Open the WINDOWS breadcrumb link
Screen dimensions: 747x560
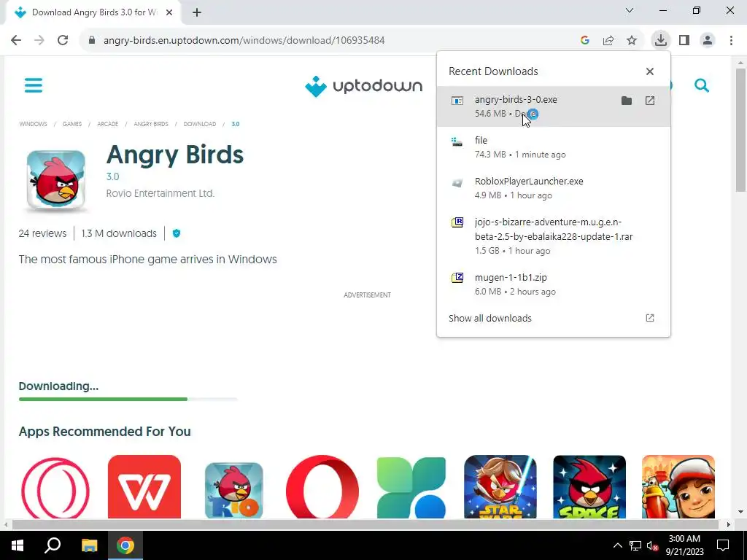(x=33, y=124)
